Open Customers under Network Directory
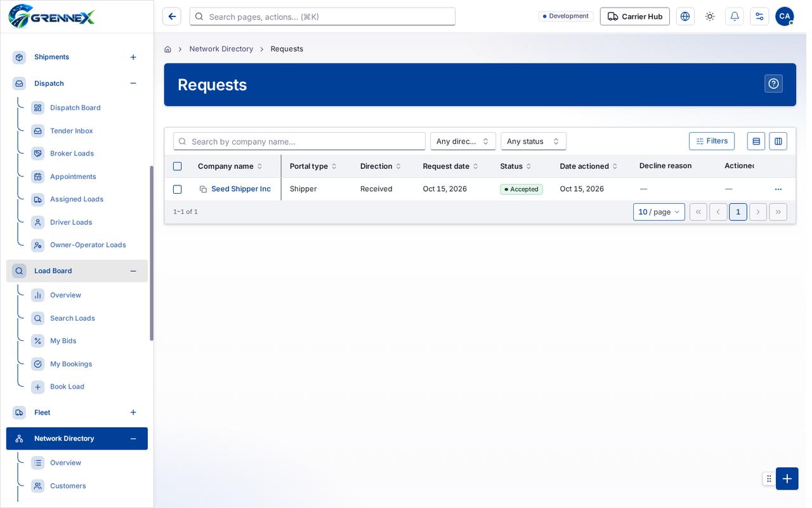 click(x=68, y=486)
